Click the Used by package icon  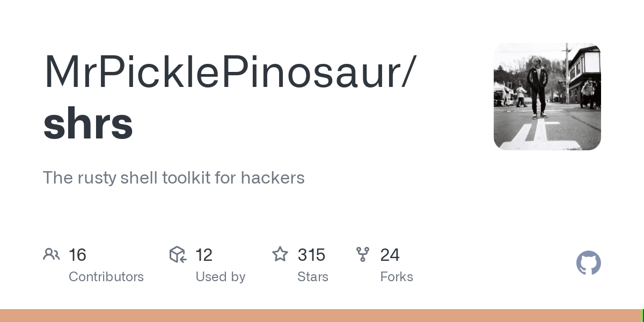[178, 254]
